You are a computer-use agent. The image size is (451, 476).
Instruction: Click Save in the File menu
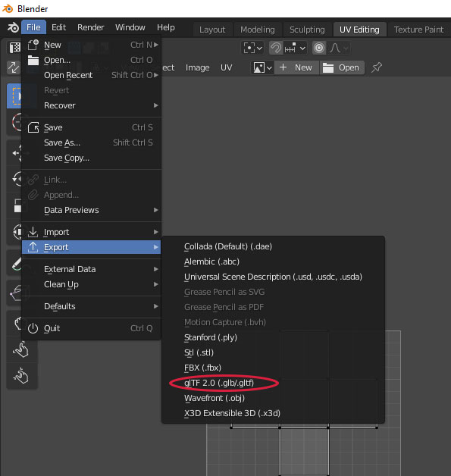coord(92,127)
